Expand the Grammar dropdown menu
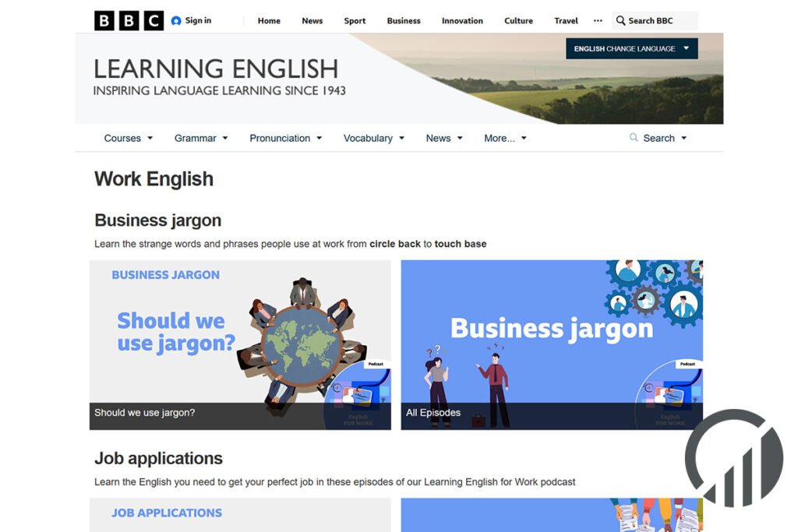 (x=201, y=139)
